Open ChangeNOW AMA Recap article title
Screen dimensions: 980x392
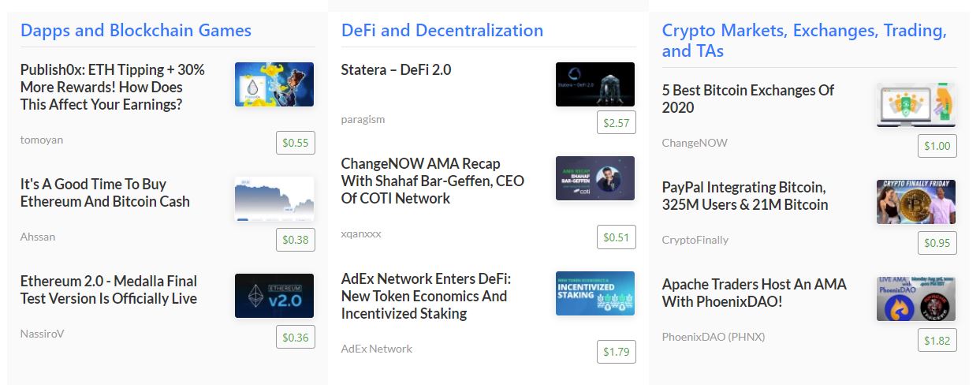point(433,181)
